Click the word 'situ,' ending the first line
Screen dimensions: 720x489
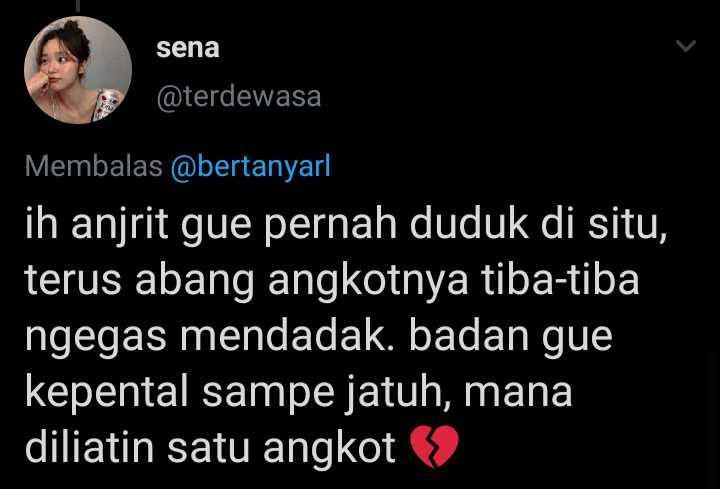628,226
